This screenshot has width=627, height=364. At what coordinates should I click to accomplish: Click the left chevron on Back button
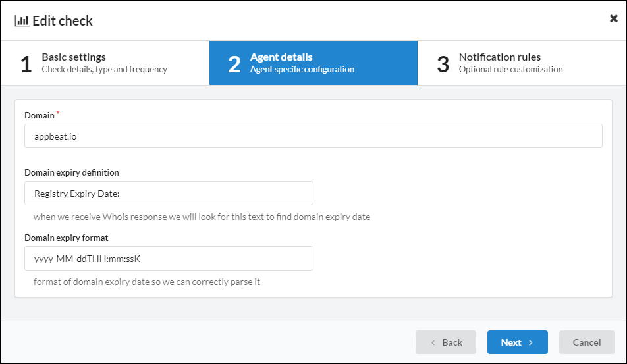click(x=433, y=342)
